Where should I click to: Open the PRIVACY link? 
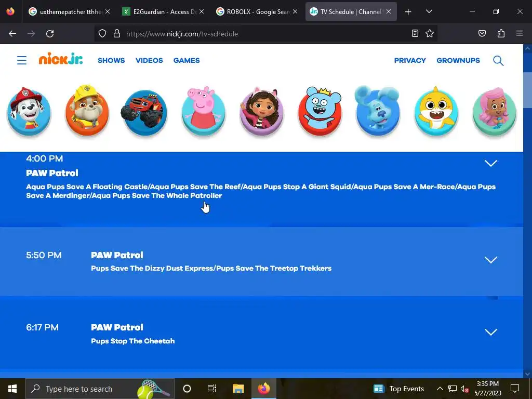click(x=410, y=60)
